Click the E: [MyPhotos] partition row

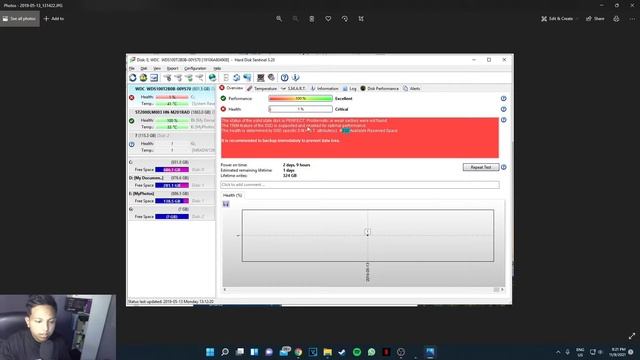coord(172,197)
